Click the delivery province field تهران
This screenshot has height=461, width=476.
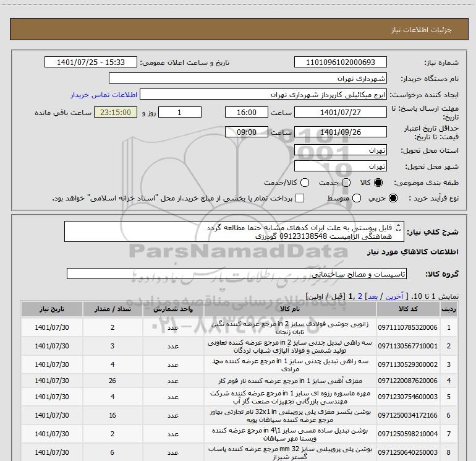click(x=340, y=150)
